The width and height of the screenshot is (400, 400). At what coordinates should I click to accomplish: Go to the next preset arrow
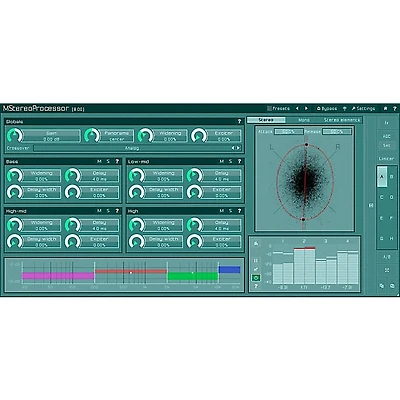[x=306, y=108]
